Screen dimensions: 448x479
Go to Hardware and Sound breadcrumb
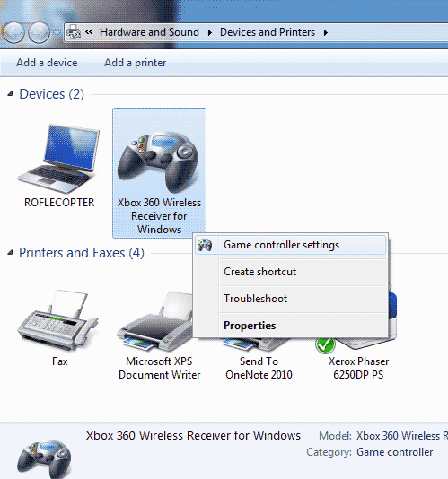coord(150,32)
